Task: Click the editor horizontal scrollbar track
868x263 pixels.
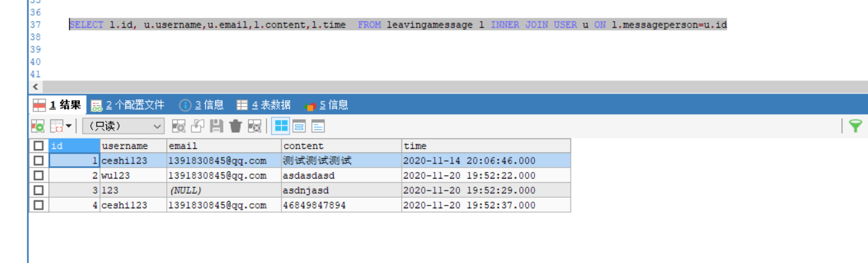Action: 455,87
